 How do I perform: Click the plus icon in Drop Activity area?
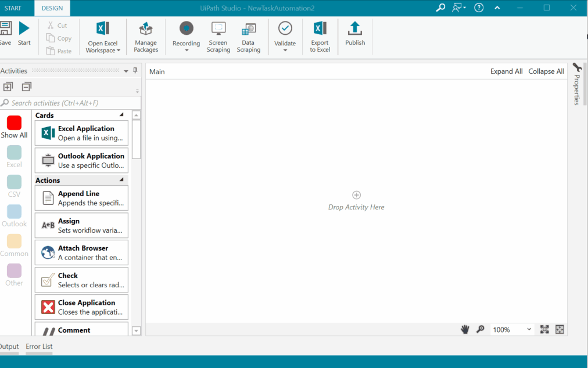(x=356, y=195)
